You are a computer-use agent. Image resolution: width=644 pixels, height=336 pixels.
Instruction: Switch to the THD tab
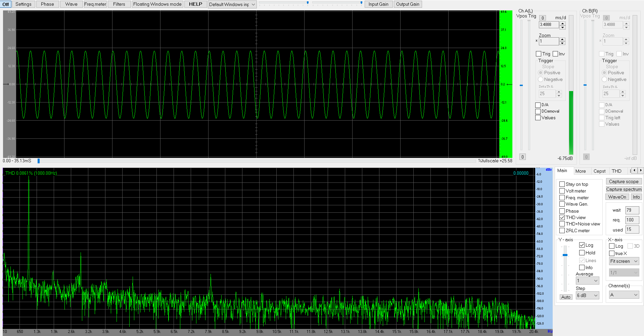(616, 171)
